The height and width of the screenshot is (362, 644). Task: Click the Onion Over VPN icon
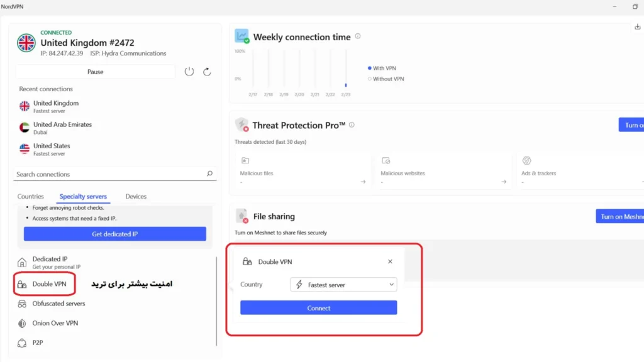[22, 324]
